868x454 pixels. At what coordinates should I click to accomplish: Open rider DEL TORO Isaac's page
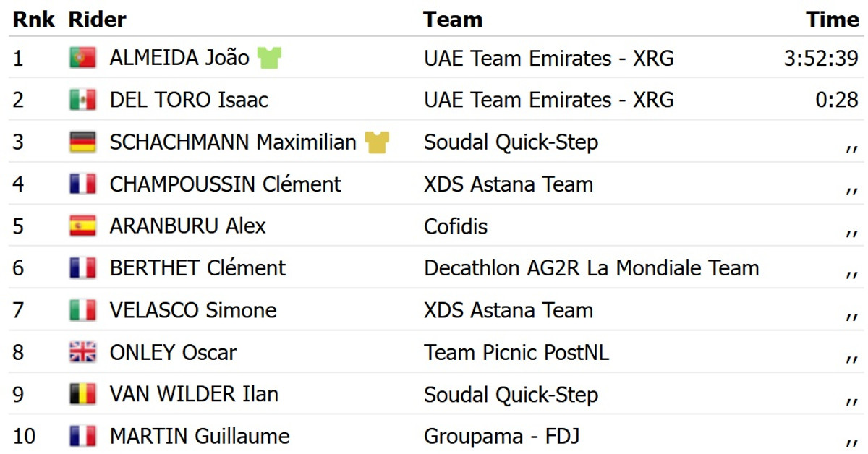click(x=189, y=100)
